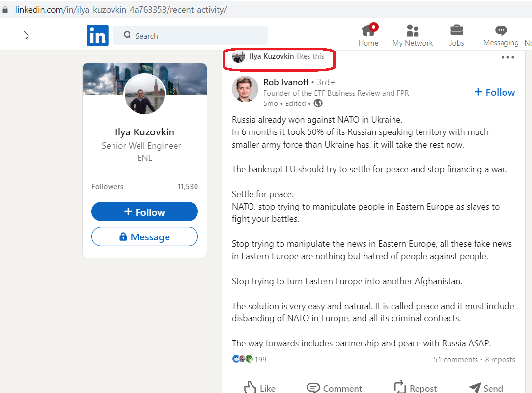Click Comment button under the post
This screenshot has height=393, width=532.
(334, 388)
